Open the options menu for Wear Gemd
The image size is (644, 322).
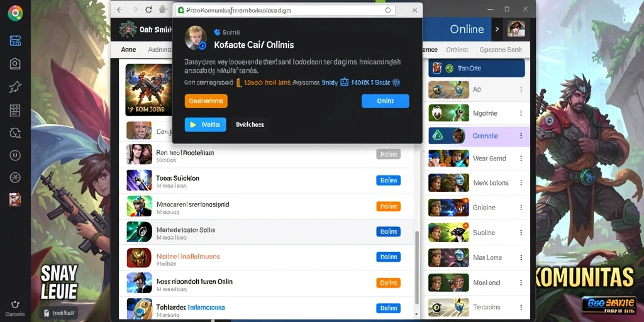point(521,158)
